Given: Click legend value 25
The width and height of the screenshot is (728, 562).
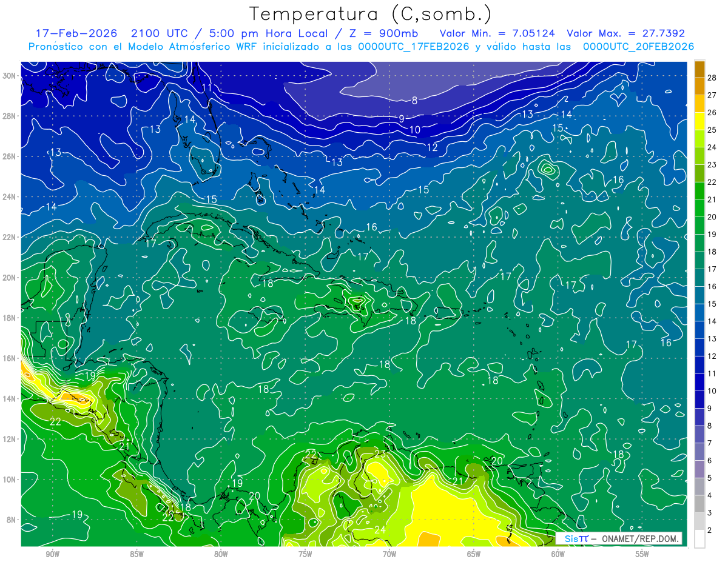Looking at the screenshot, I should (712, 130).
